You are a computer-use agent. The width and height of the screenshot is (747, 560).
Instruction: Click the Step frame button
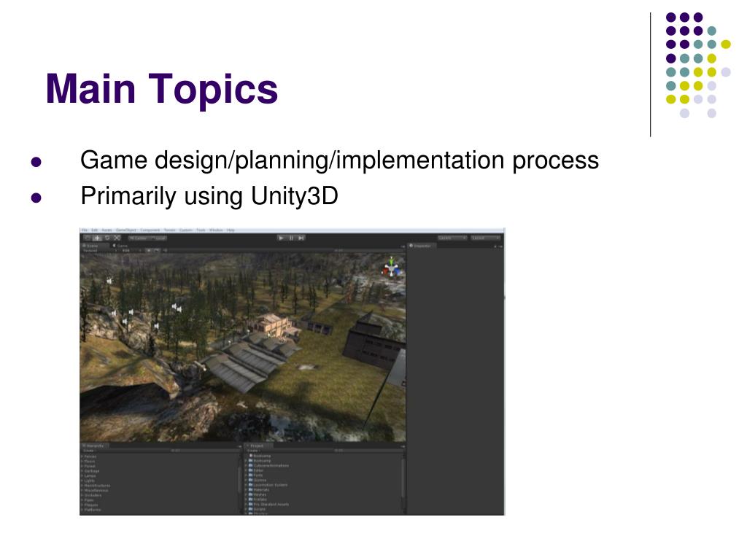[301, 238]
